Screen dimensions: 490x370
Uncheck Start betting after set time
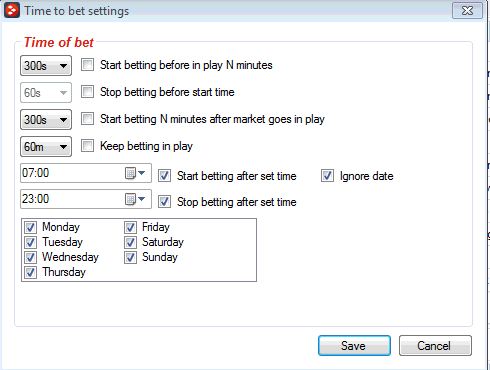(164, 176)
